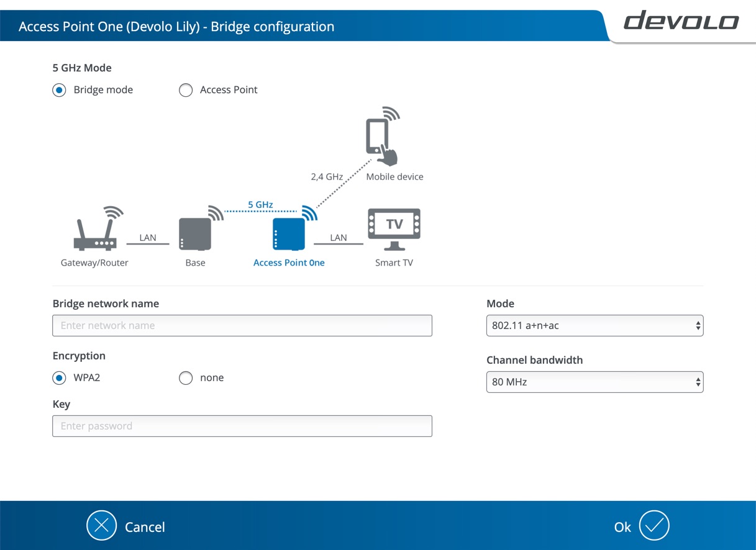Screen dimensions: 756x550
Task: Open the Mode dropdown showing 802.11 a+n+ac
Action: tap(594, 325)
